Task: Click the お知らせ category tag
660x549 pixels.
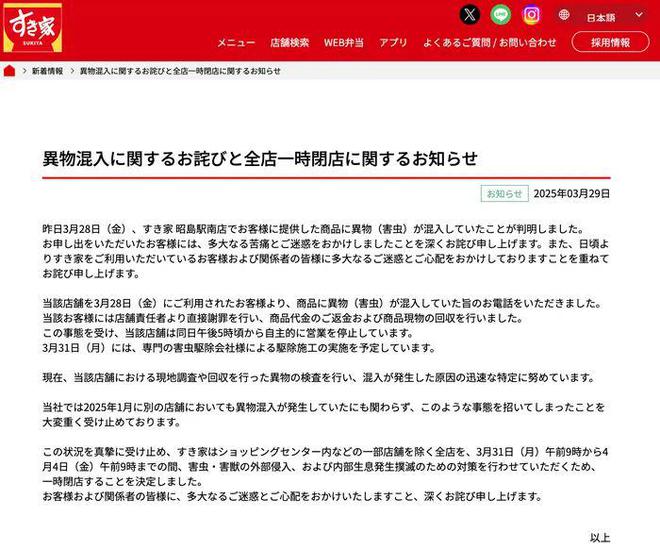Action: tap(504, 194)
